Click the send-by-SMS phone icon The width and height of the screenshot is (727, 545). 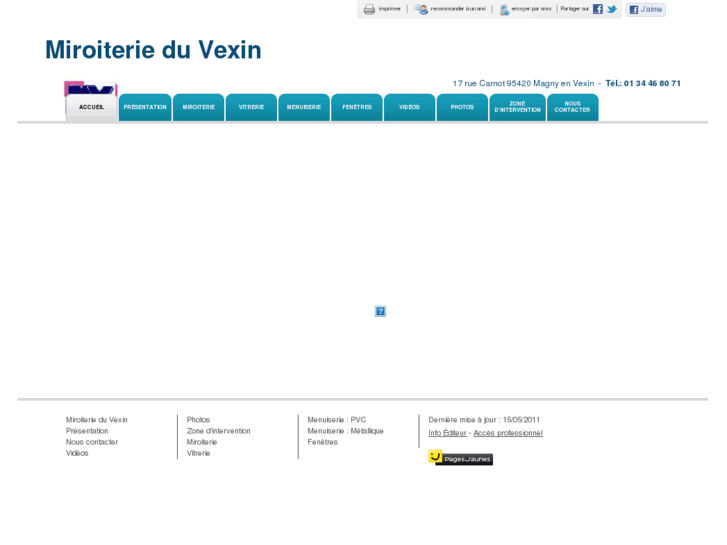(504, 10)
